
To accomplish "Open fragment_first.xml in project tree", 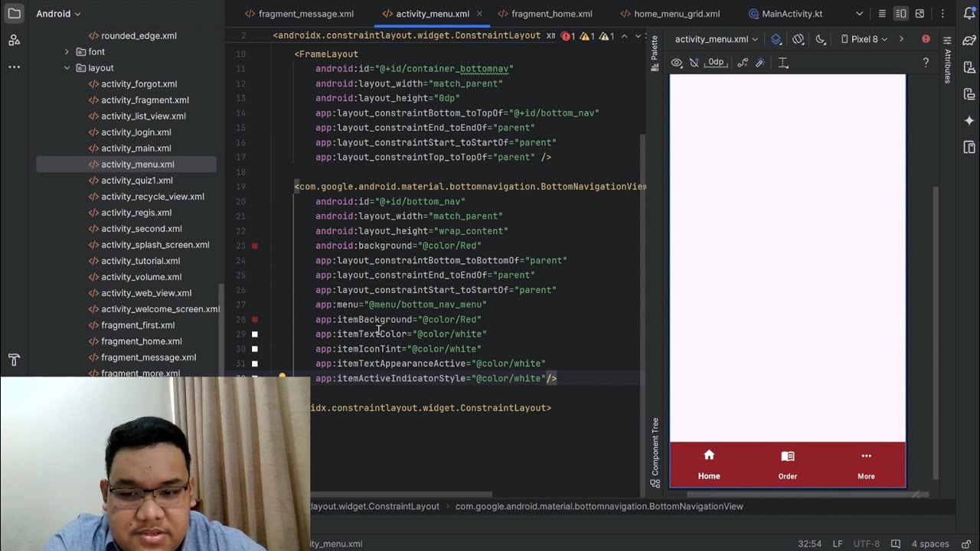I will click(x=138, y=325).
